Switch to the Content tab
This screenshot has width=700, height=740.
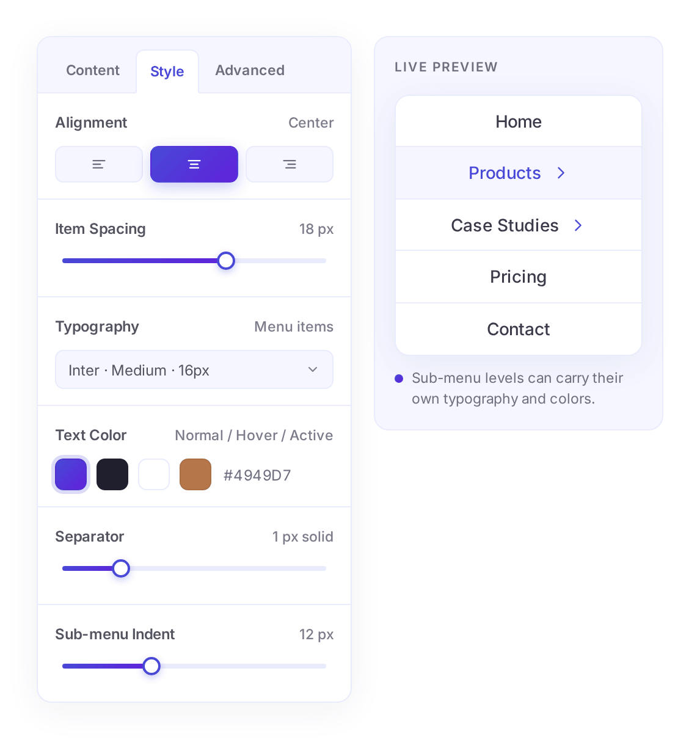pyautogui.click(x=93, y=70)
